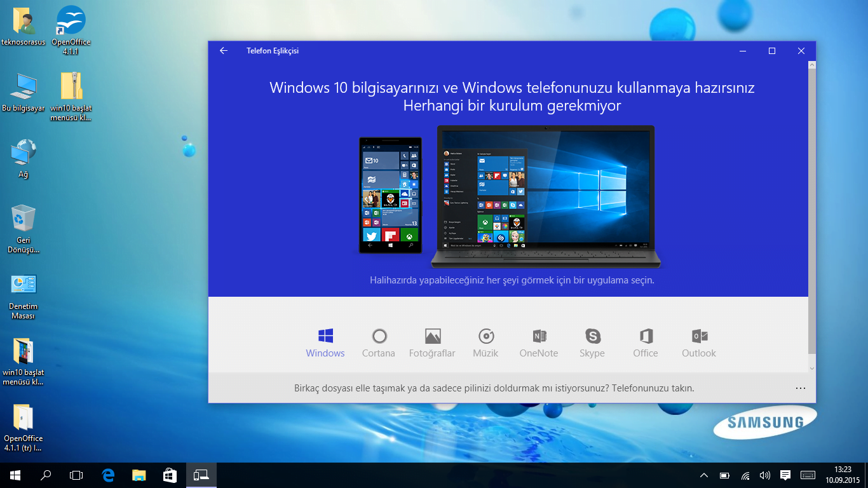
Task: Open the Outlook section
Action: click(x=698, y=337)
